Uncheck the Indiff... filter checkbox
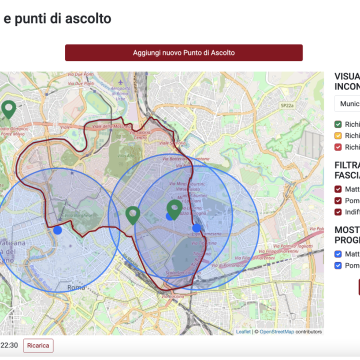This screenshot has width=360, height=360. (338, 212)
